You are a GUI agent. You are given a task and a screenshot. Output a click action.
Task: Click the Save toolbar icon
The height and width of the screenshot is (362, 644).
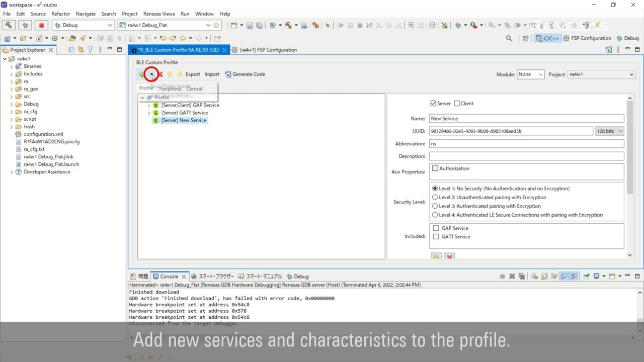[x=250, y=25]
